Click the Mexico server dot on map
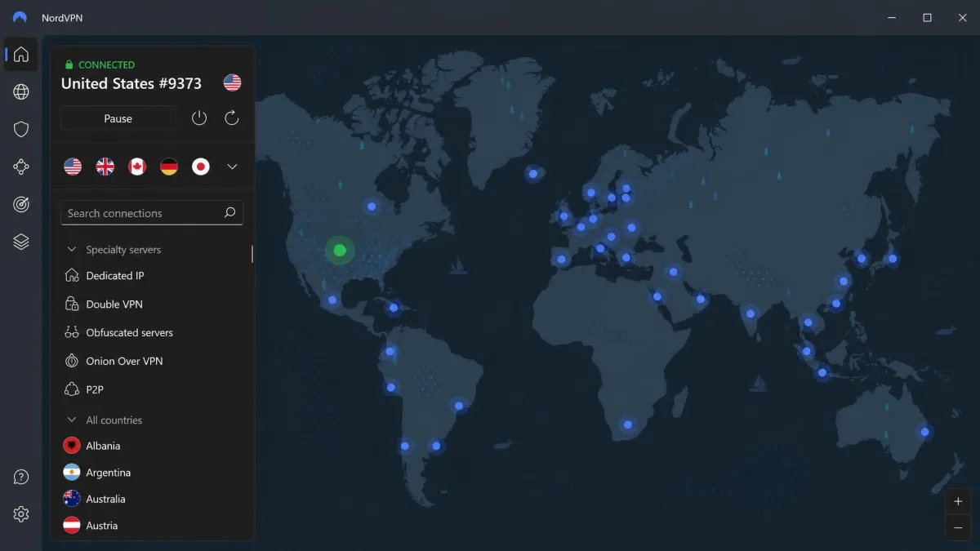980x551 pixels. 332,300
